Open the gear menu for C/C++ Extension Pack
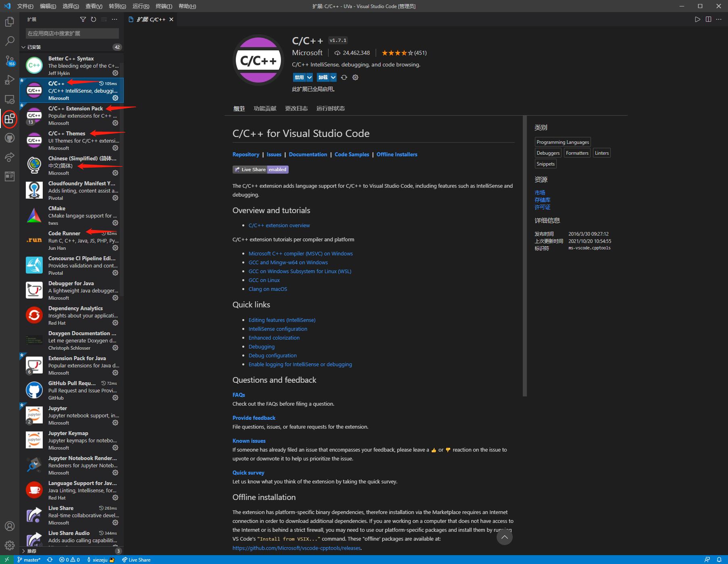The height and width of the screenshot is (564, 728). [115, 123]
